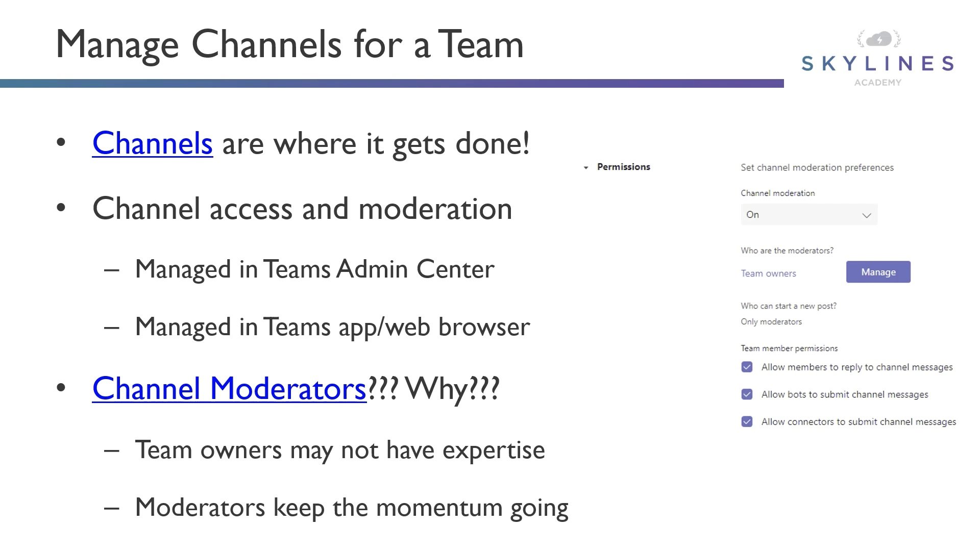Click 'Team owners may not have expertise' bullet
This screenshot has height=551, width=980.
click(x=340, y=450)
